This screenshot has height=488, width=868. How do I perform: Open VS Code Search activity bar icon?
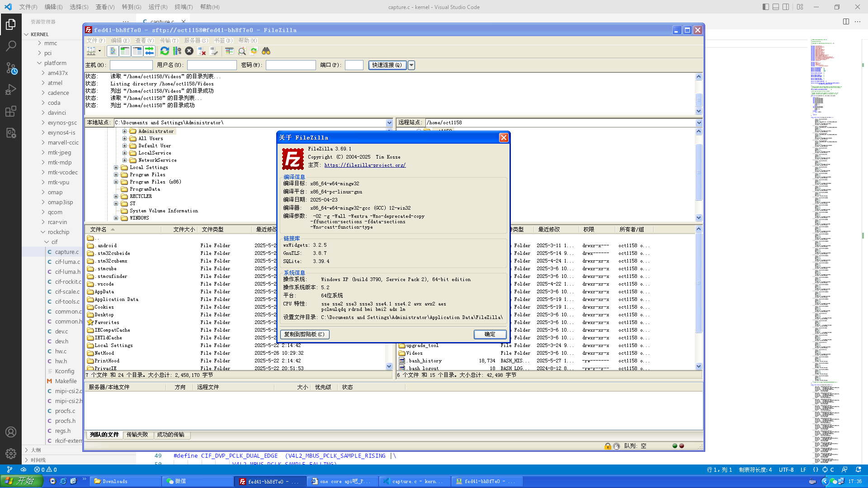click(x=11, y=46)
